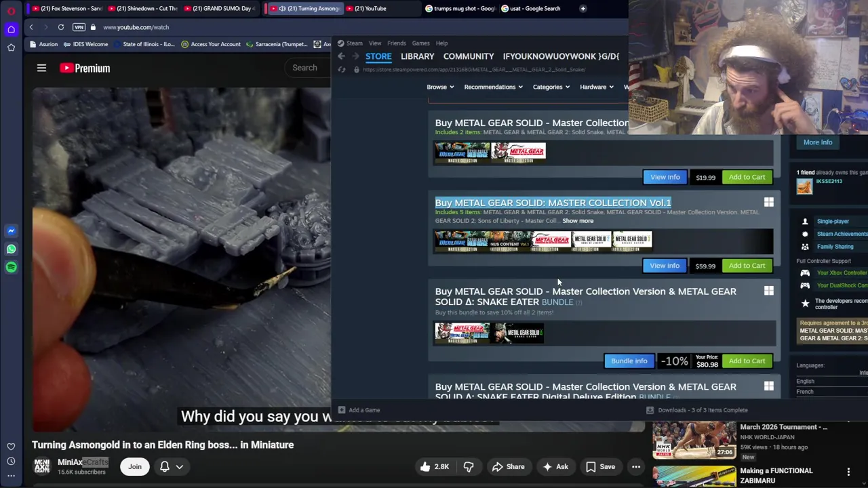868x488 pixels.
Task: Switch to Fox Stevenson tab
Action: [66, 9]
